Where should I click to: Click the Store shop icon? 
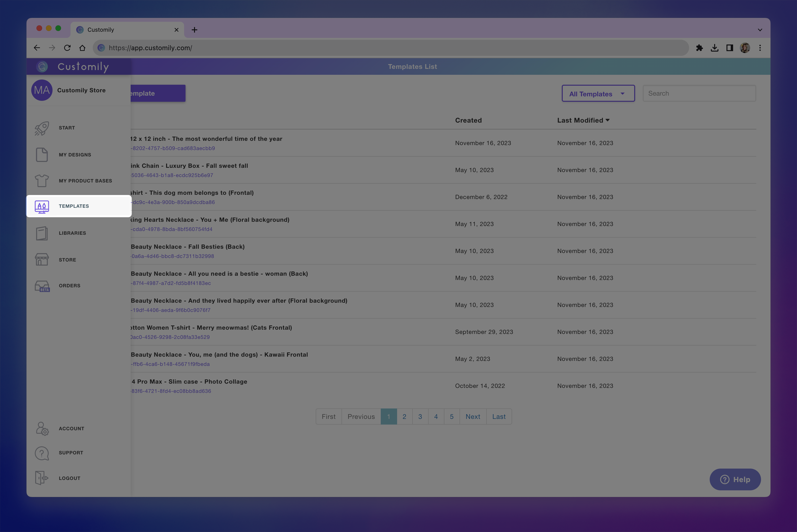[x=42, y=260]
